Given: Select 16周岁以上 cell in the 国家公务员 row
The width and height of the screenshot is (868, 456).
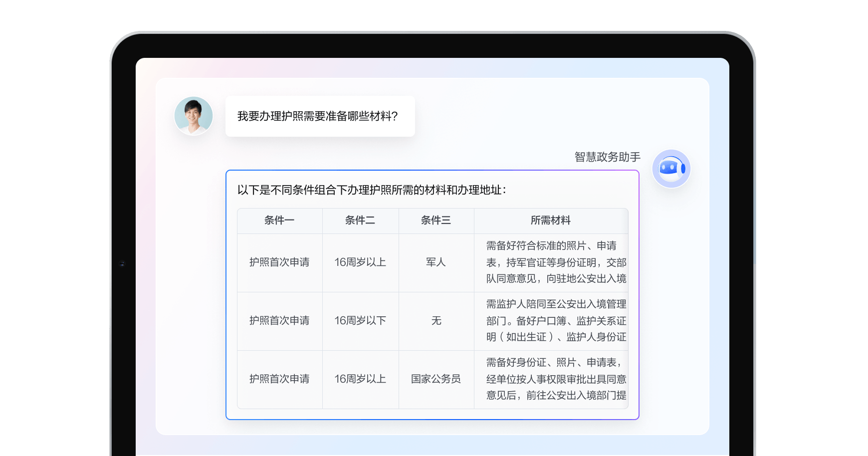Looking at the screenshot, I should coord(360,379).
